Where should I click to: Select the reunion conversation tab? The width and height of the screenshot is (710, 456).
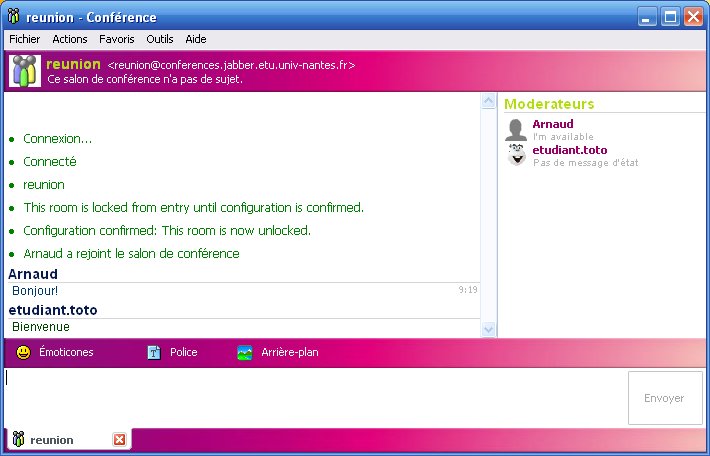click(x=51, y=439)
